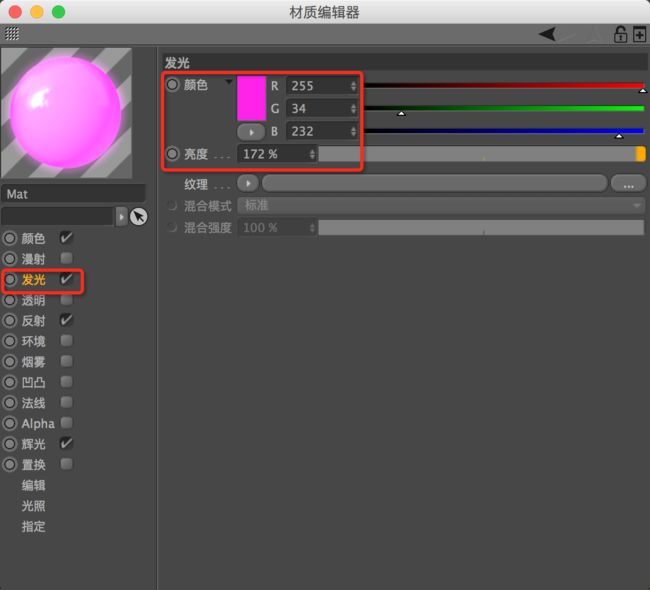Enable the 烟雾 channel checkbox
The width and height of the screenshot is (650, 590).
click(66, 361)
